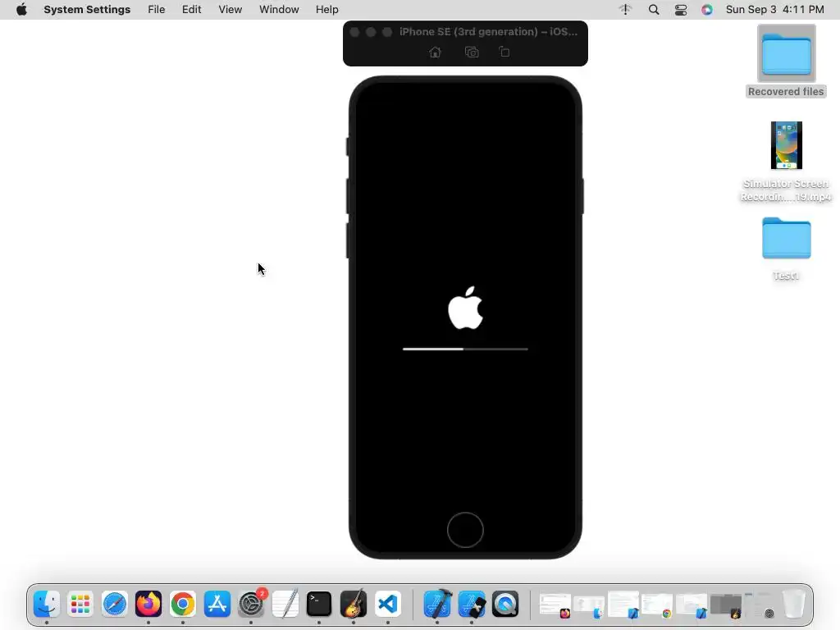Open Terminal from the Dock
The height and width of the screenshot is (630, 840).
(319, 604)
